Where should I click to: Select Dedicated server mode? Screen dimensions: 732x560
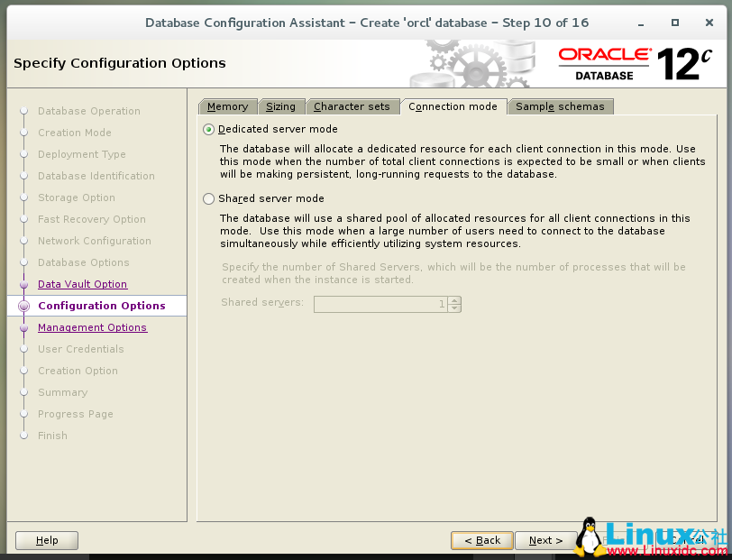point(208,129)
